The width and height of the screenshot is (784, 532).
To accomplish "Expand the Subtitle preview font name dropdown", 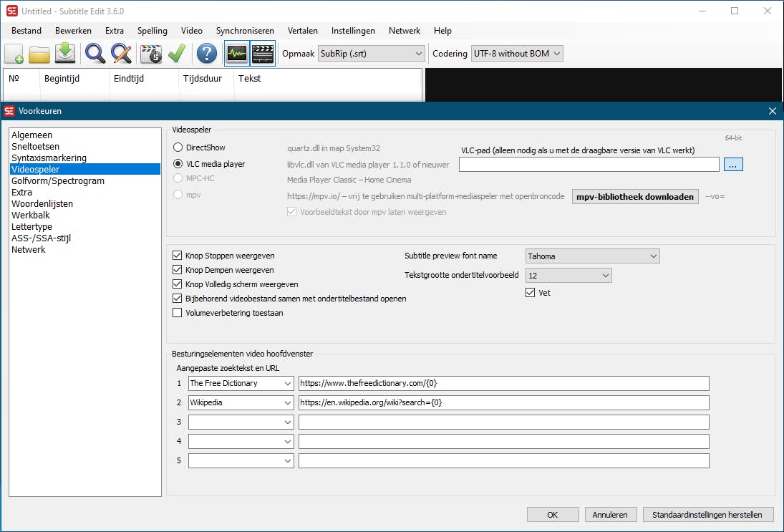I will (x=592, y=256).
